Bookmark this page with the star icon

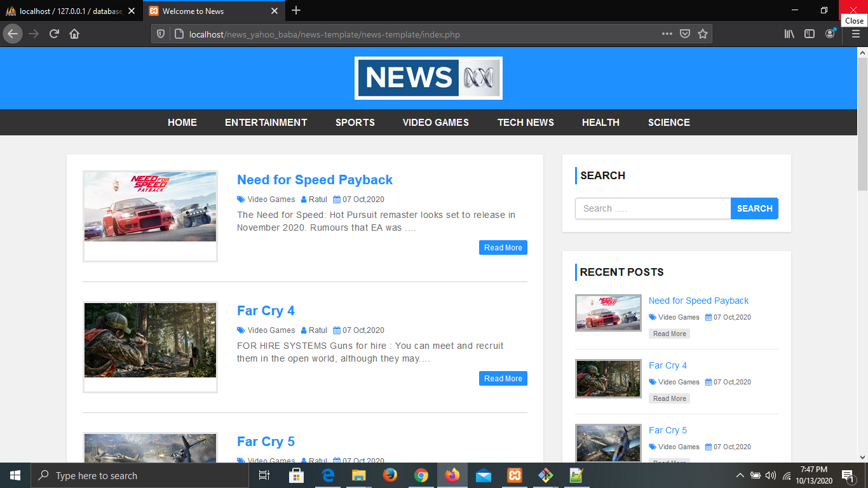pyautogui.click(x=703, y=34)
